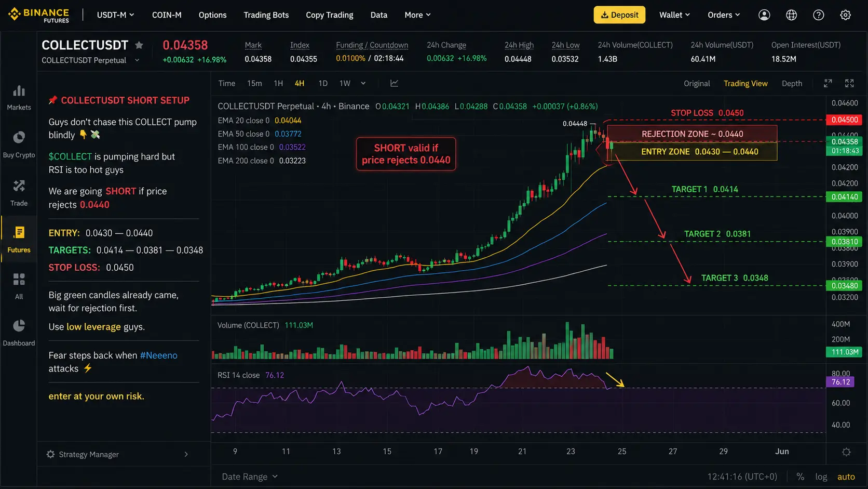868x489 pixels.
Task: Open Trade in the sidebar
Action: click(19, 193)
